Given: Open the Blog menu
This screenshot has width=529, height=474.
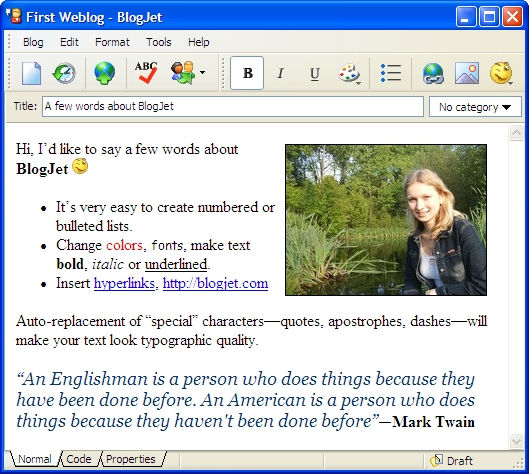Looking at the screenshot, I should point(33,42).
